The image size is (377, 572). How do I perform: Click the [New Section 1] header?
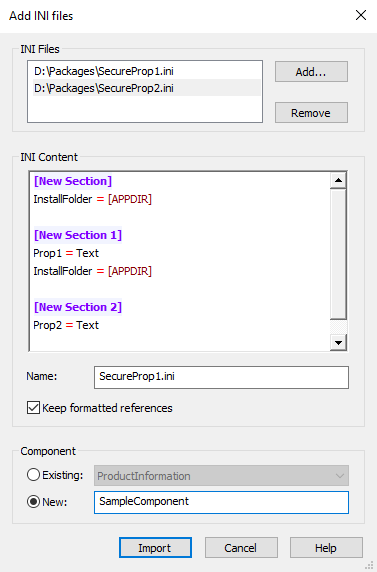click(78, 235)
